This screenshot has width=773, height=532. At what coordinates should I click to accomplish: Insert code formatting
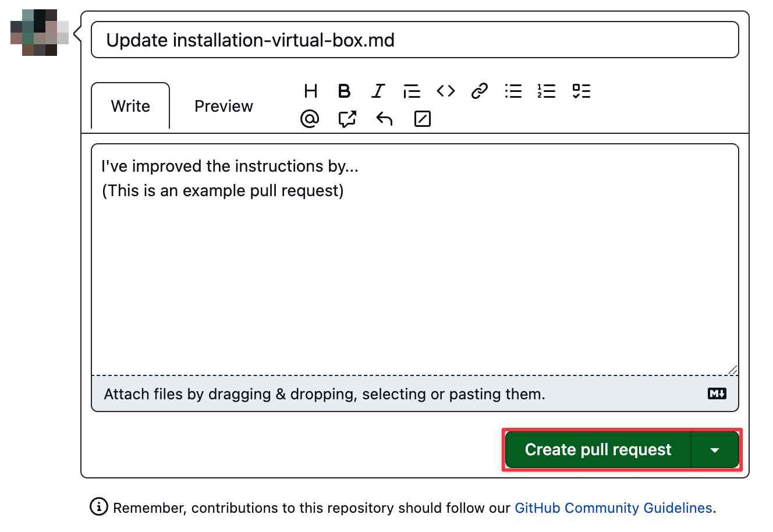pos(446,91)
